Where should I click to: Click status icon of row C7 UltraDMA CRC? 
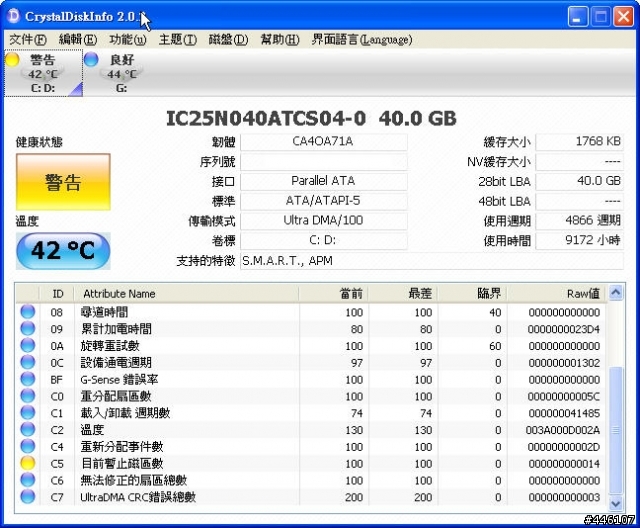28,497
